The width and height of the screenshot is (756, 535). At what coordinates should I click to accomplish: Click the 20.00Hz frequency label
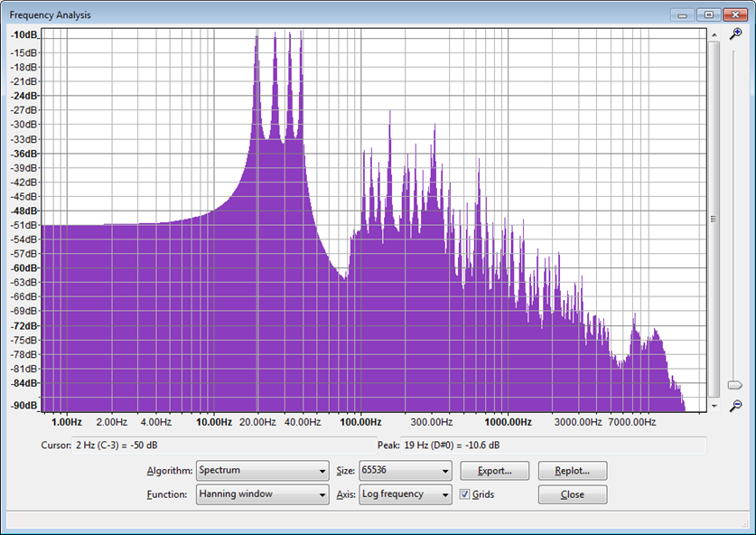[x=257, y=422]
